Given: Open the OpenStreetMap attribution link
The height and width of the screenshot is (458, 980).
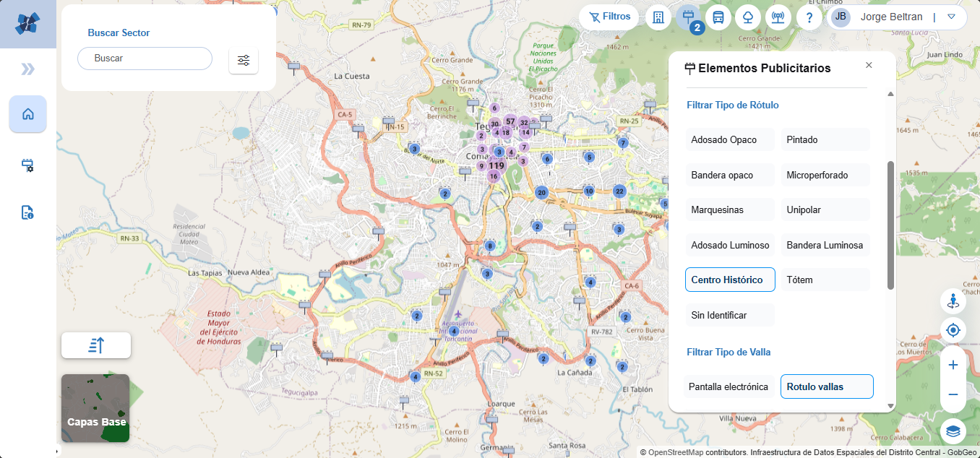Looking at the screenshot, I should click(x=675, y=453).
